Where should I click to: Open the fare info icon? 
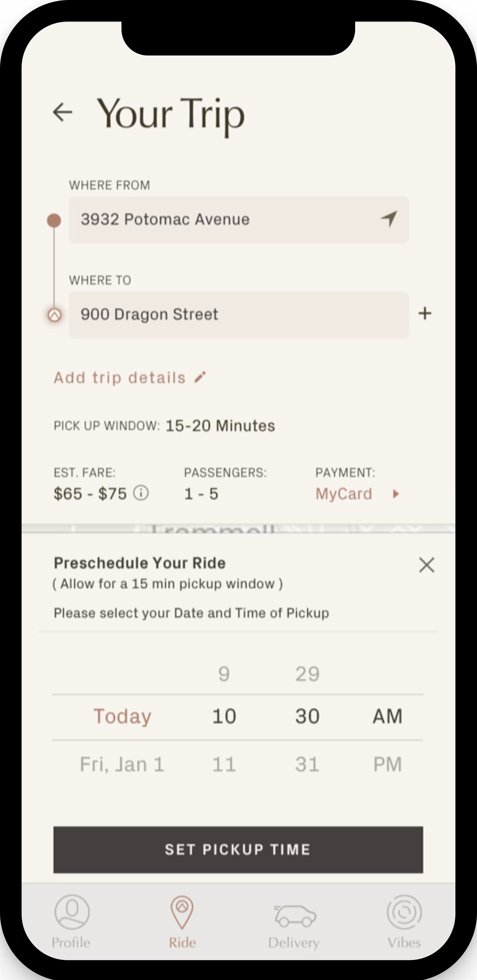(141, 493)
